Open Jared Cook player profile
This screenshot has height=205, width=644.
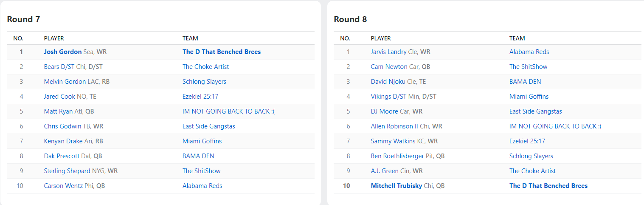pyautogui.click(x=59, y=97)
